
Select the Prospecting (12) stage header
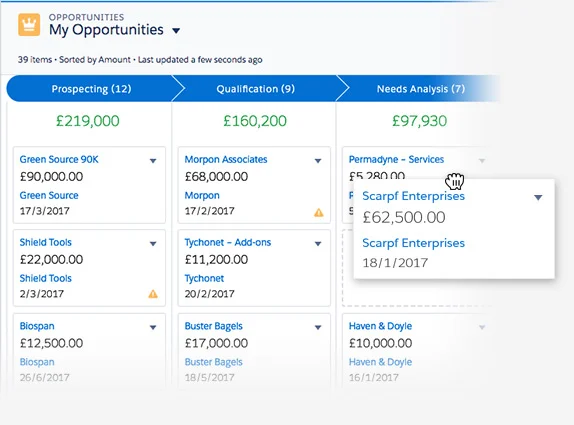click(92, 89)
